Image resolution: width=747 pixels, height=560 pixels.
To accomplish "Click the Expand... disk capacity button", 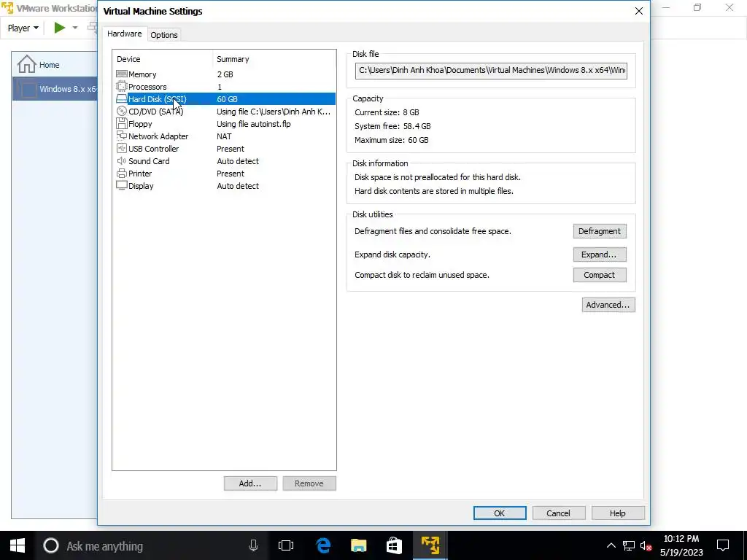I will click(x=600, y=254).
